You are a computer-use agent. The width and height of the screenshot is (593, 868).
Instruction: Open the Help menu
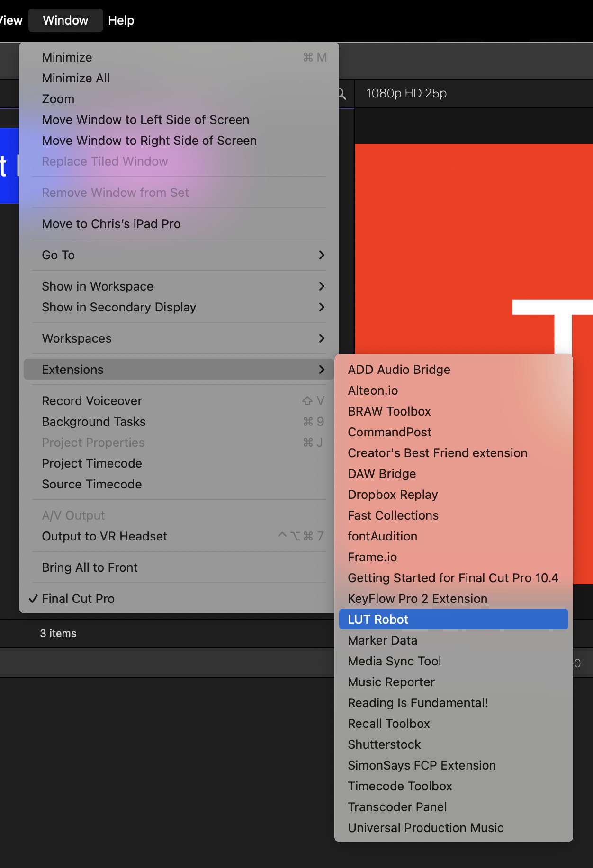pos(121,20)
